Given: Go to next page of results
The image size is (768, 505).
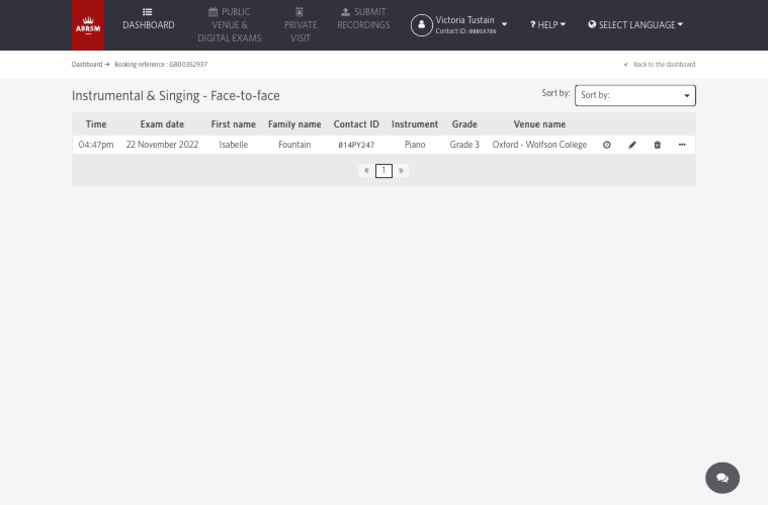Looking at the screenshot, I should 401,170.
